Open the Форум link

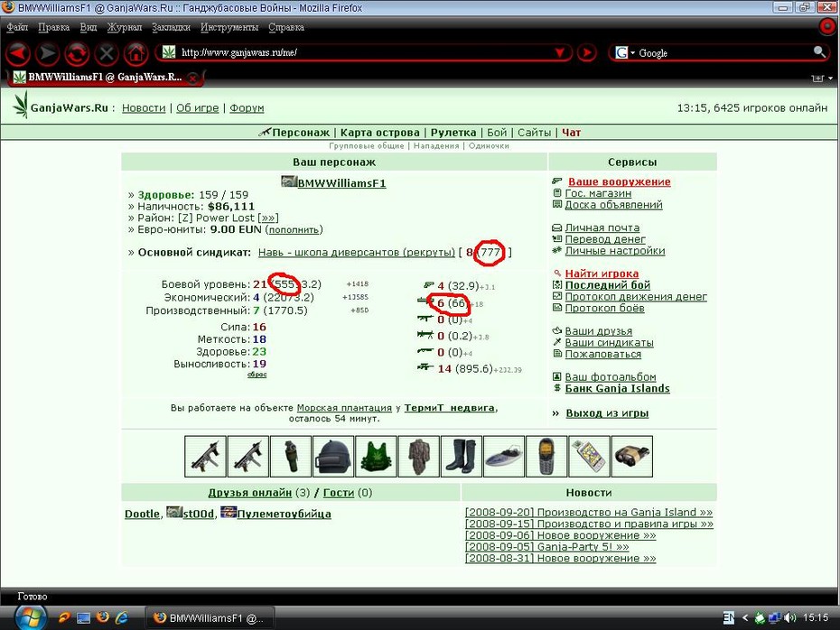(247, 108)
